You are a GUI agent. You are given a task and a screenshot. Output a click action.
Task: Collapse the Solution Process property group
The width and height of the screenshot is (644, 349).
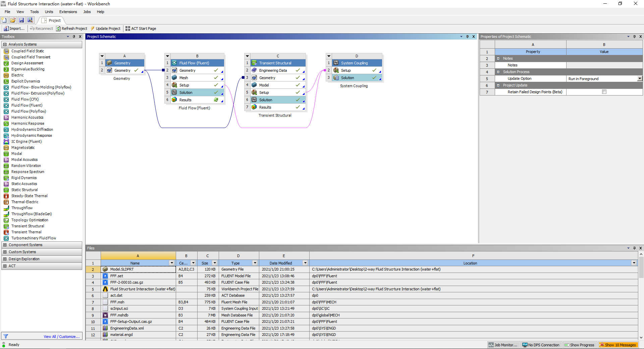tap(498, 72)
